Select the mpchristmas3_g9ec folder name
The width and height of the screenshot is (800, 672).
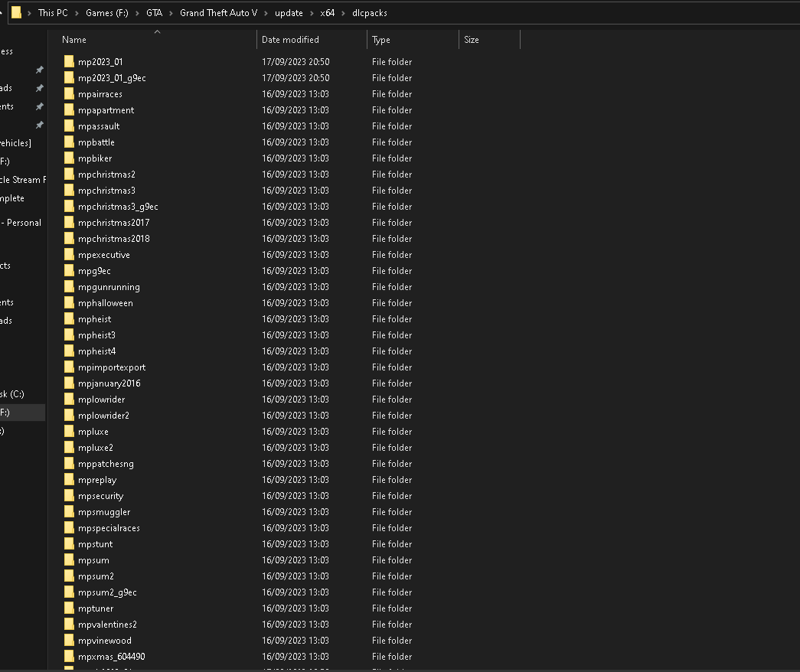(x=118, y=207)
